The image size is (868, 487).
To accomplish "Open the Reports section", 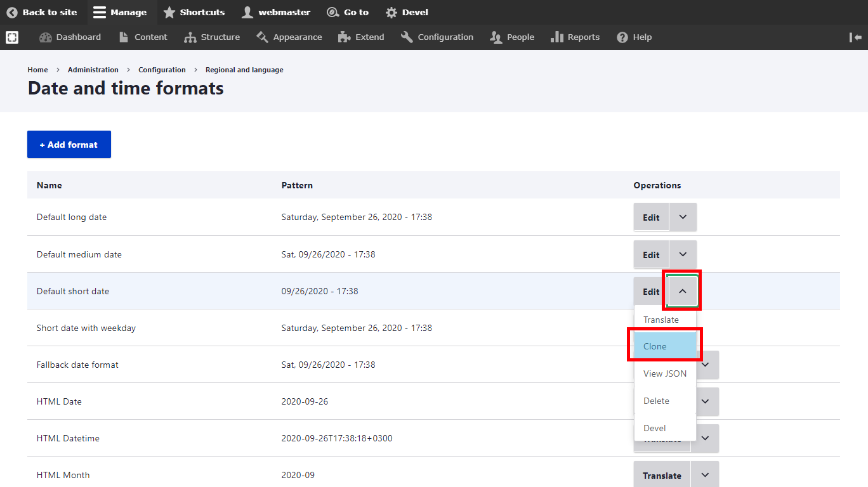I will [x=575, y=37].
